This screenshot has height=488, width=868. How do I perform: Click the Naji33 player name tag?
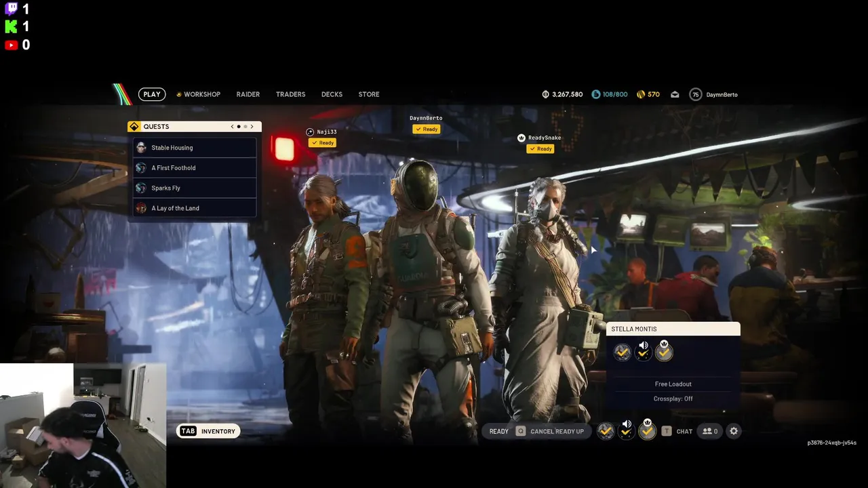pyautogui.click(x=327, y=132)
